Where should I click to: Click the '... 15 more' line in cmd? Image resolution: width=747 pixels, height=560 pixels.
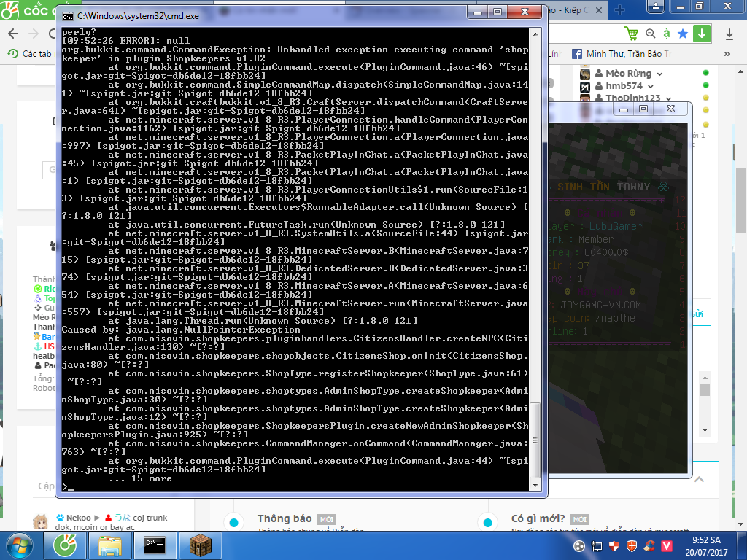[140, 478]
